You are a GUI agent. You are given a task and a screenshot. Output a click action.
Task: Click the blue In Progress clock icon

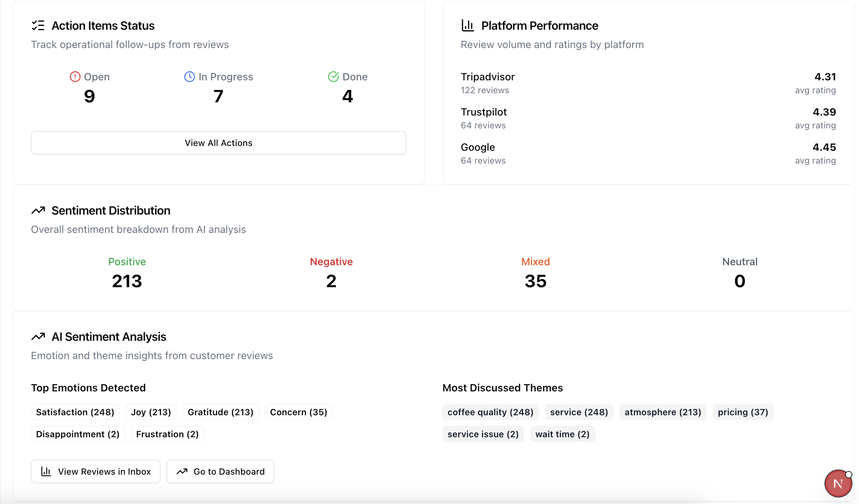tap(190, 77)
